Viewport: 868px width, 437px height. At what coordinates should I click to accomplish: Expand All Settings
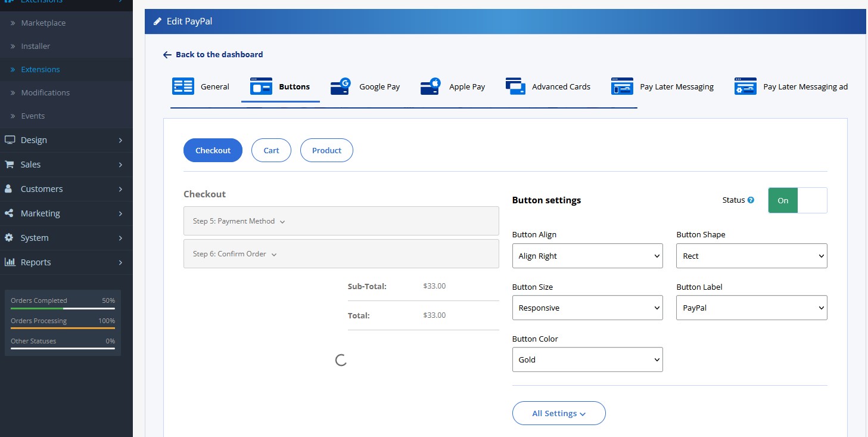point(559,413)
